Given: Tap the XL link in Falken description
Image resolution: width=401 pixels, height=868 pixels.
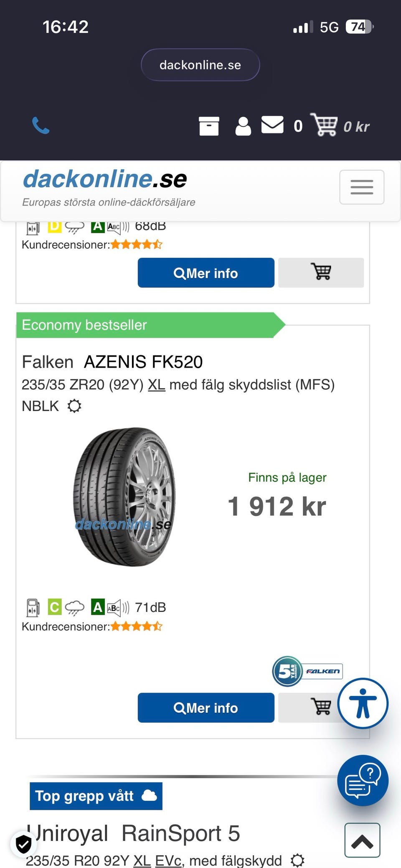Looking at the screenshot, I should tap(157, 385).
